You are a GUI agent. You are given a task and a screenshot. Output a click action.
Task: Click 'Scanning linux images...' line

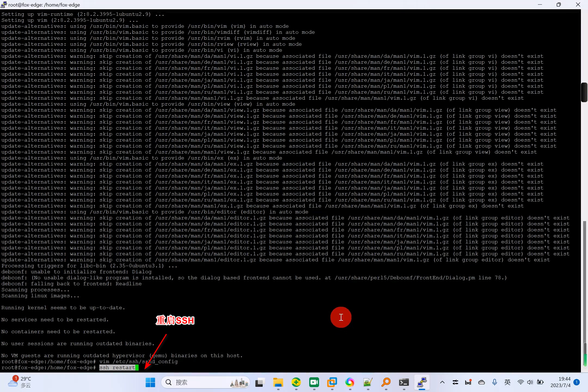(x=40, y=296)
